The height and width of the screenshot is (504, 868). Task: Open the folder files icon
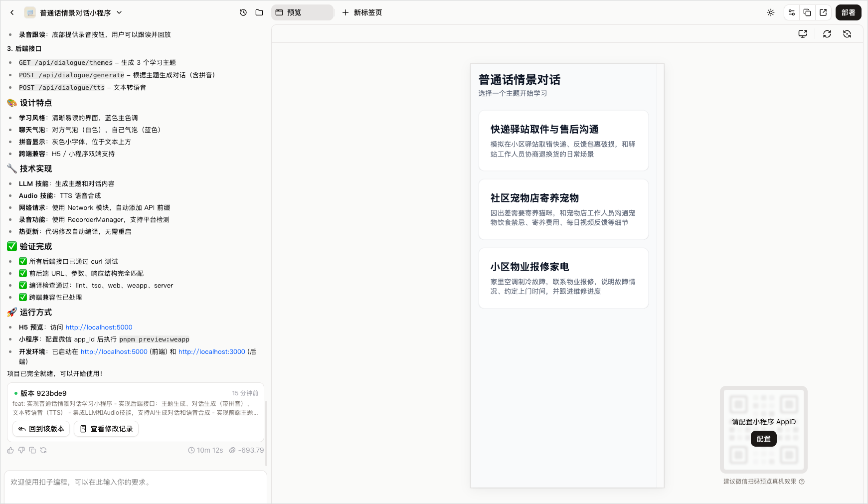point(259,12)
